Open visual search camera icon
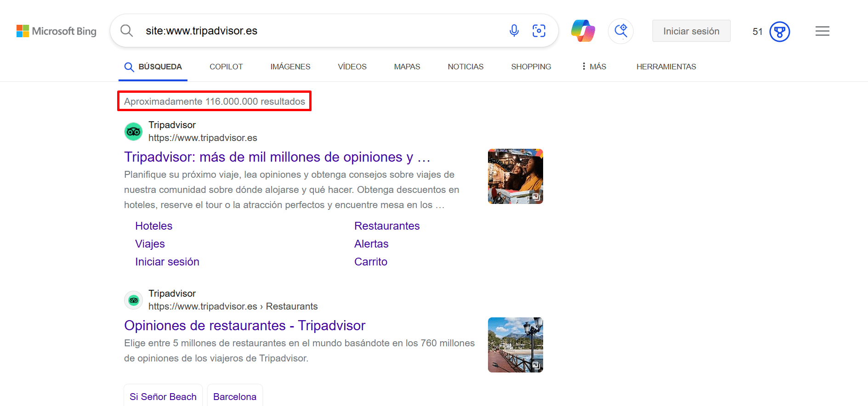 [x=539, y=31]
